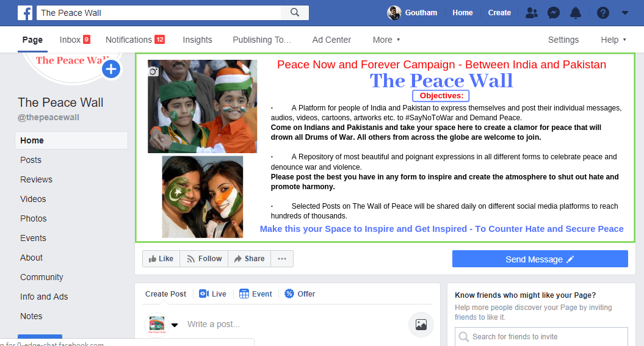Screen dimensions: 644x346
Task: Open the three-dots more options button
Action: click(x=282, y=259)
